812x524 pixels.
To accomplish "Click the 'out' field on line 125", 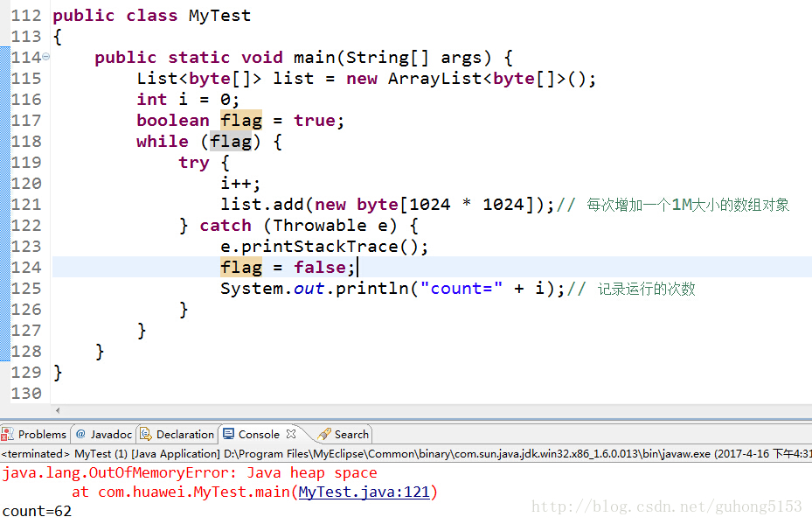I will tap(309, 288).
